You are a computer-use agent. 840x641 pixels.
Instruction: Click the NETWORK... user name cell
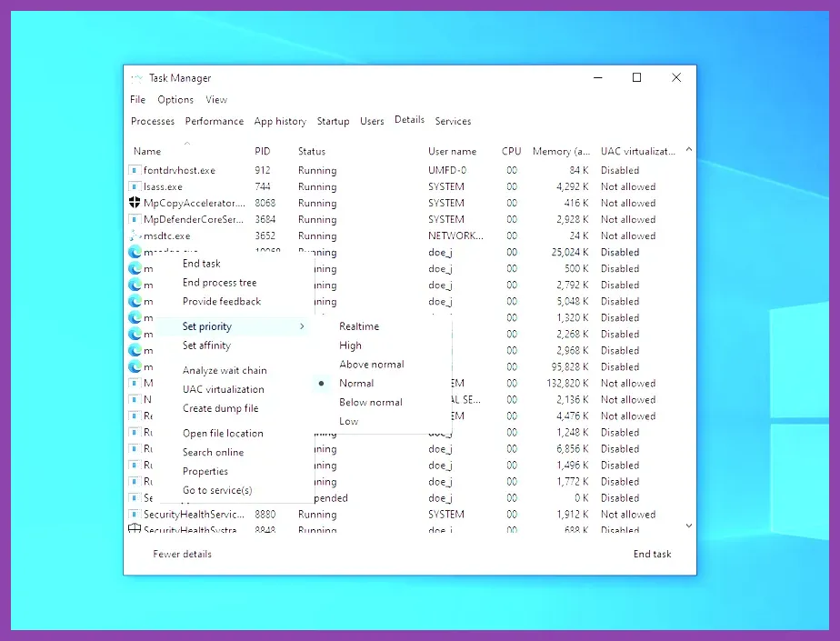click(x=455, y=235)
